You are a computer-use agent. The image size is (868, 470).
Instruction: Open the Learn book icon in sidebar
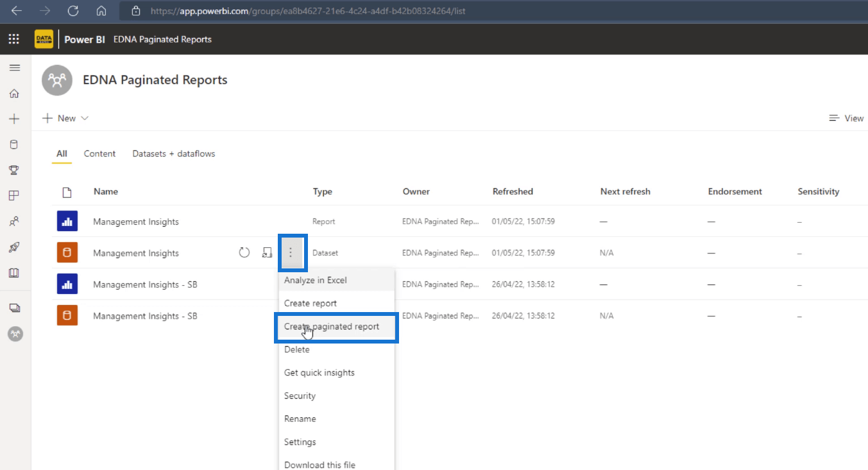15,273
